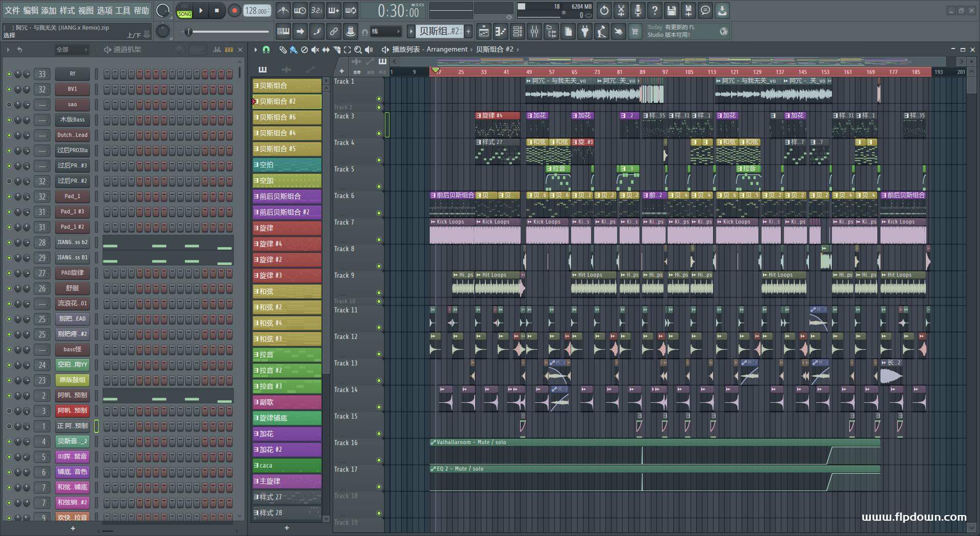Screen dimensions: 980x536
Task: Click the shopping cart icon
Action: coord(635,32)
